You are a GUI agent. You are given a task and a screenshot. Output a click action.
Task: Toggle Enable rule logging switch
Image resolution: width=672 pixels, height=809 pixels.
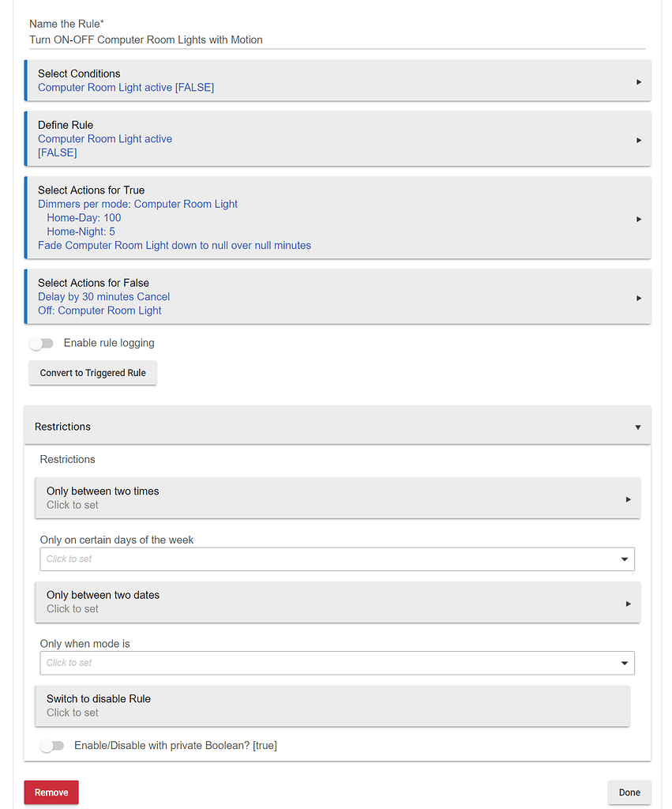41,343
